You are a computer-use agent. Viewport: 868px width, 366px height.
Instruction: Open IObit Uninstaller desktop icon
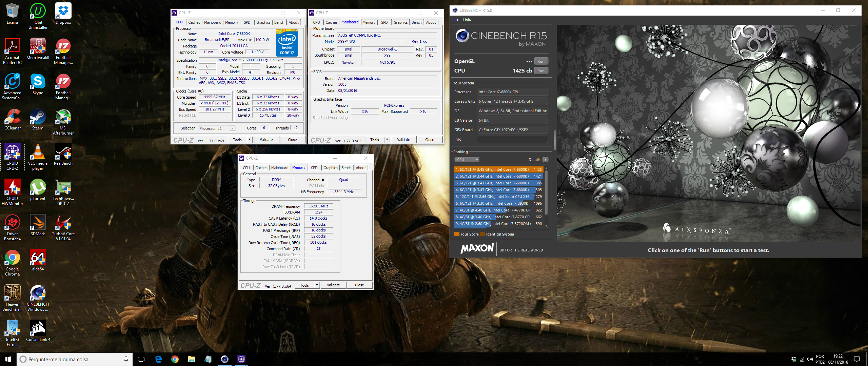(38, 16)
